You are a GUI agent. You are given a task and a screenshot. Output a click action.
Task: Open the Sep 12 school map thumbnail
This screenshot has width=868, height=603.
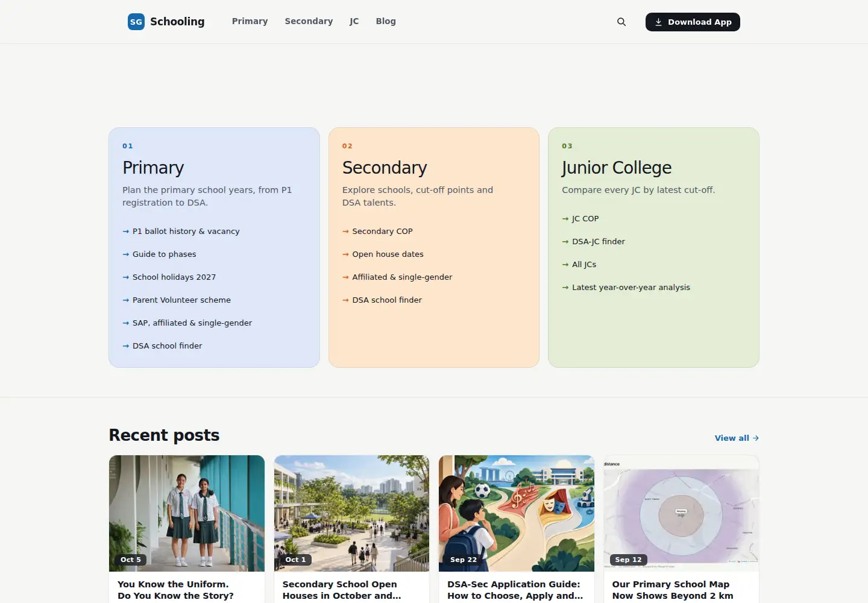coord(681,513)
